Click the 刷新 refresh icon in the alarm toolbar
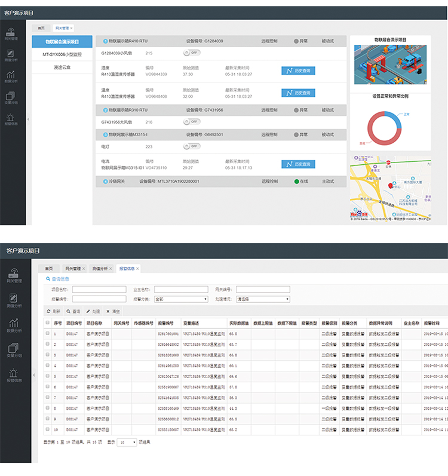The height and width of the screenshot is (476, 448). [x=49, y=311]
